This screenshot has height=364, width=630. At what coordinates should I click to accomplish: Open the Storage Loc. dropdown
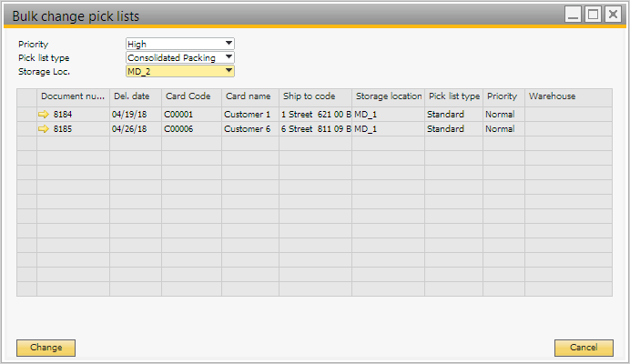[229, 71]
